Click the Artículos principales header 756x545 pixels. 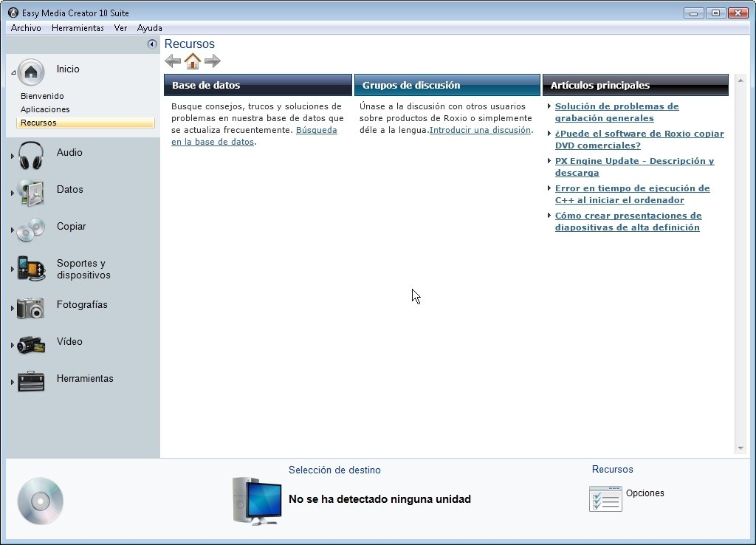pyautogui.click(x=636, y=86)
